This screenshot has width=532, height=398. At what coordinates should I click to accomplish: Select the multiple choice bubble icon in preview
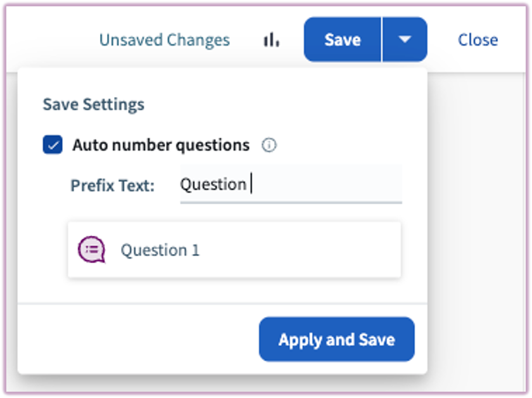[91, 249]
